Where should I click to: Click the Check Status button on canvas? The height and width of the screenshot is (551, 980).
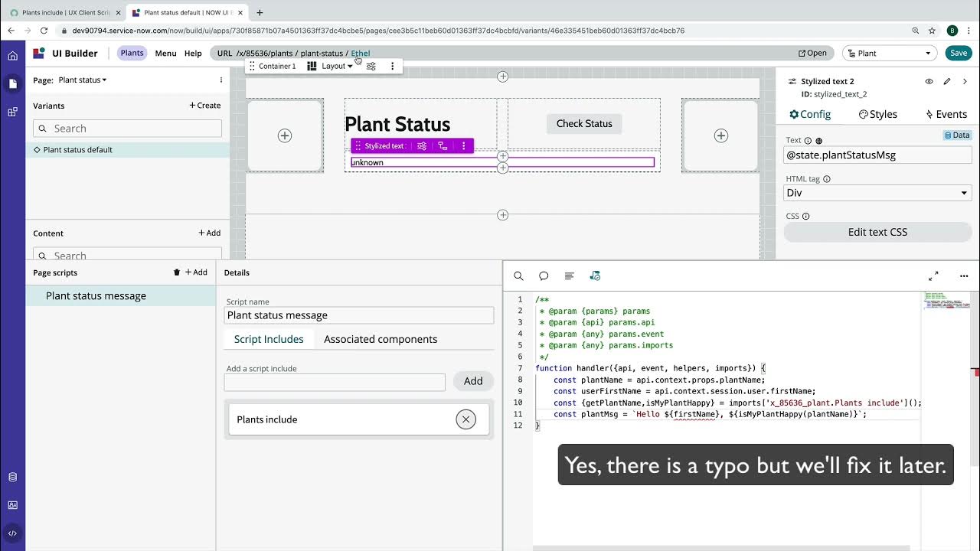pos(584,123)
